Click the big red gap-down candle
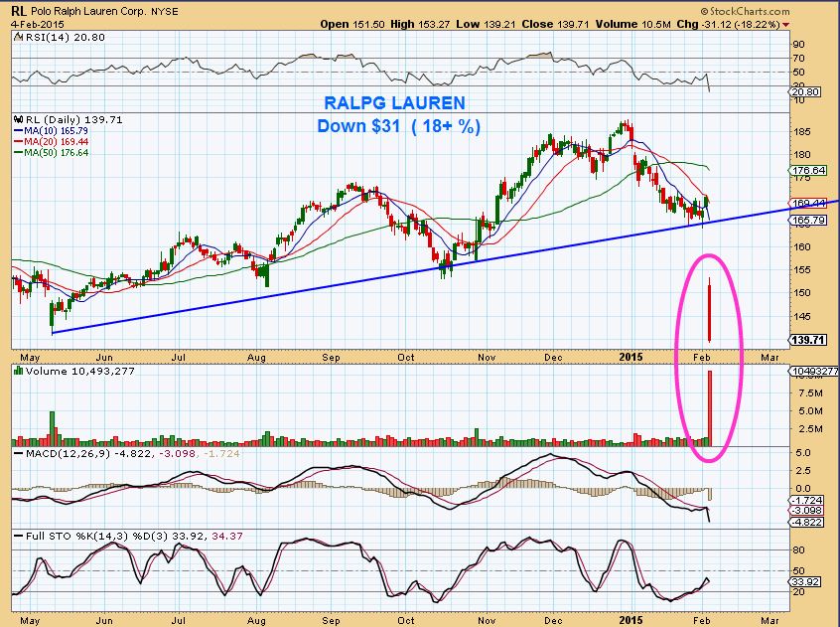Viewport: 840px width, 627px height. (x=709, y=310)
